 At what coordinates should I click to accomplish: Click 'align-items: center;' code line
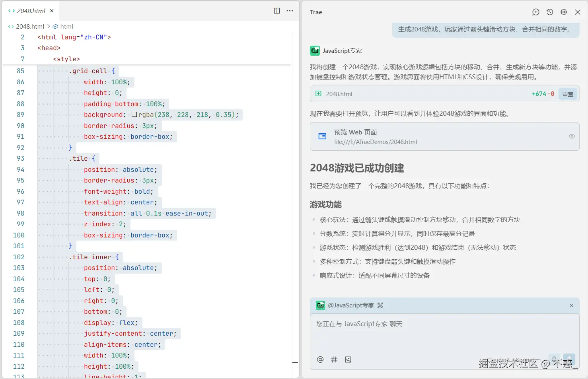click(x=122, y=344)
